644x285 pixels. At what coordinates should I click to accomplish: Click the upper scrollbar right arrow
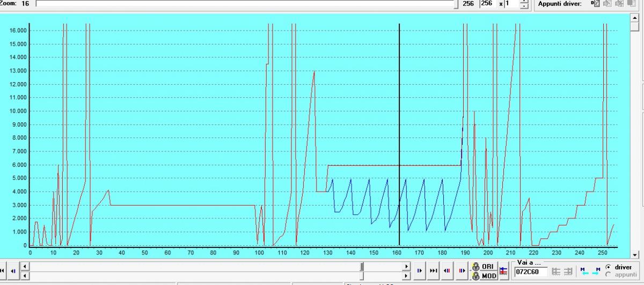pyautogui.click(x=406, y=266)
